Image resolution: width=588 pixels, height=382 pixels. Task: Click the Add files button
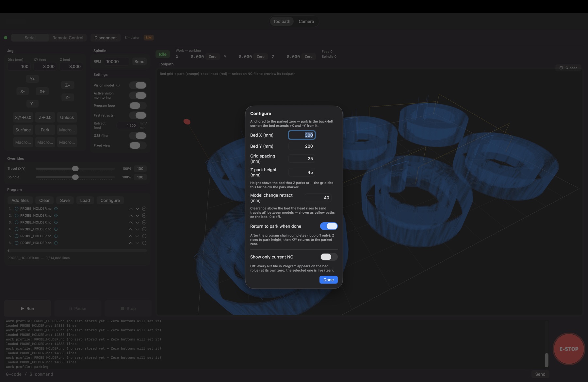pyautogui.click(x=20, y=200)
